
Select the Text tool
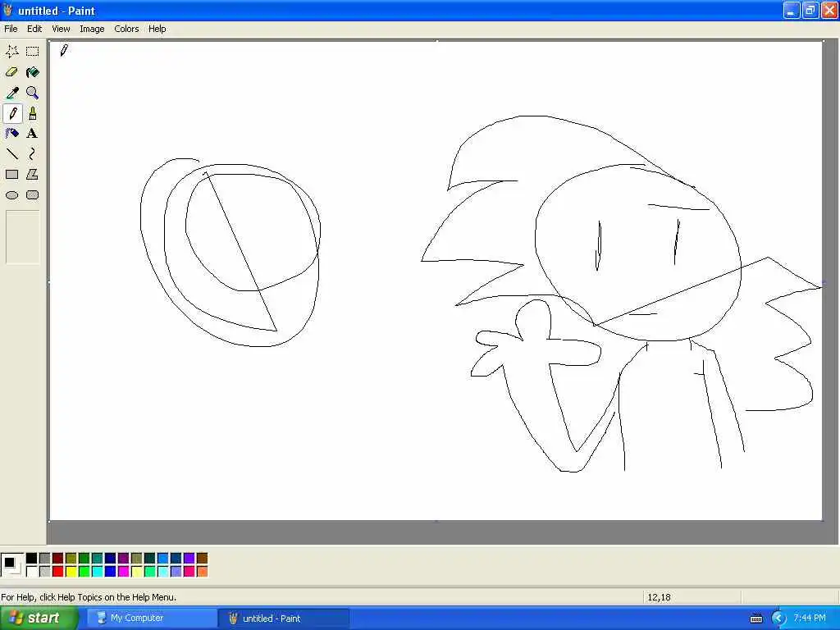pos(33,134)
